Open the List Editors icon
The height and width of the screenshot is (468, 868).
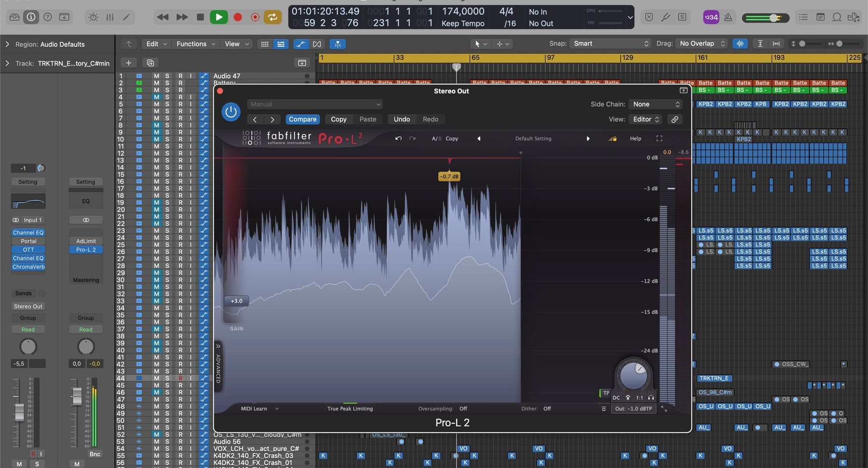tap(803, 17)
